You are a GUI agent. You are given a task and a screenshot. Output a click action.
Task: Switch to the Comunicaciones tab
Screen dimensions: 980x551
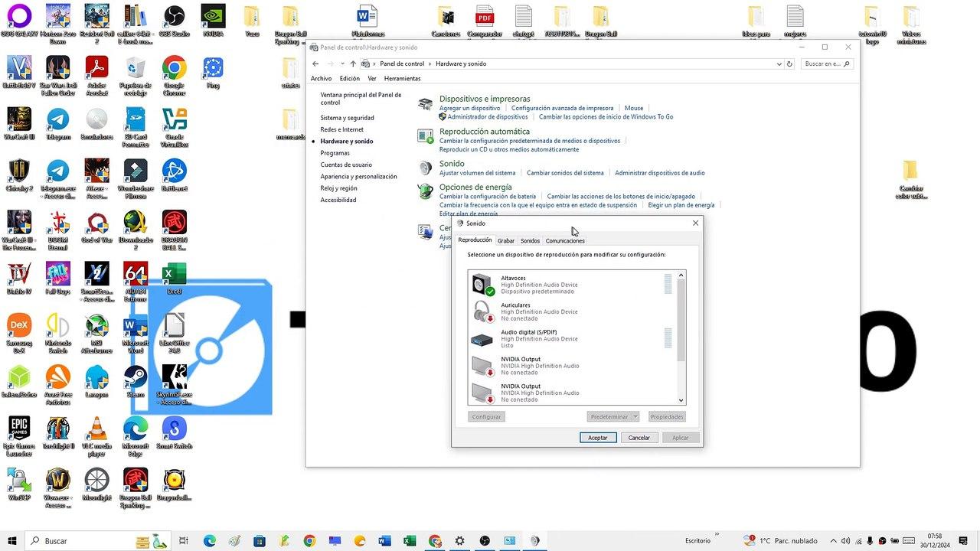(x=565, y=240)
